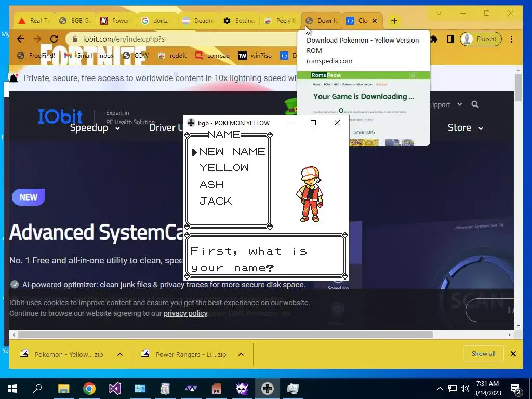Click the volume tray icon

[465, 389]
